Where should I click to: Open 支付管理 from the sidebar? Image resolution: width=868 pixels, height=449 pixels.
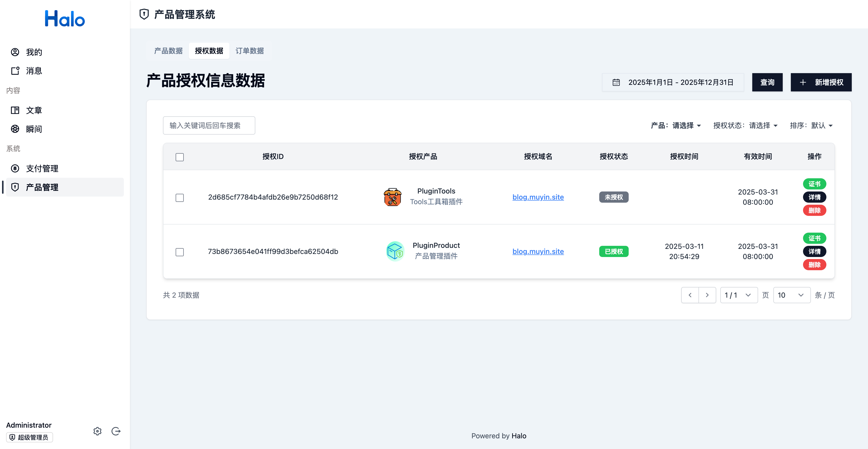point(42,168)
